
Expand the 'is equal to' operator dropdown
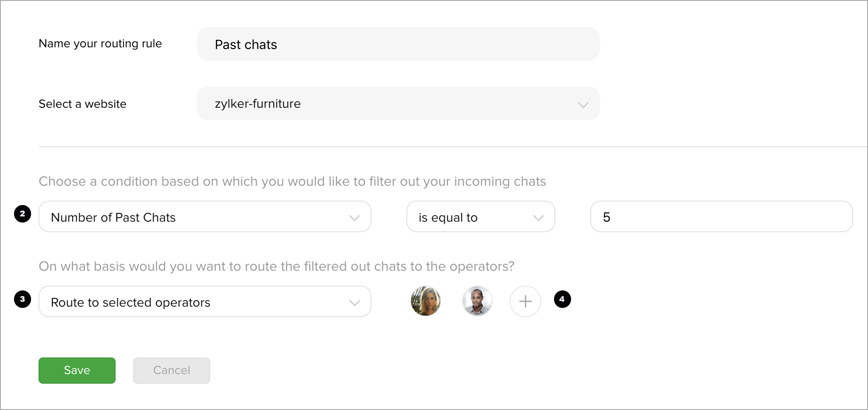[x=481, y=216]
